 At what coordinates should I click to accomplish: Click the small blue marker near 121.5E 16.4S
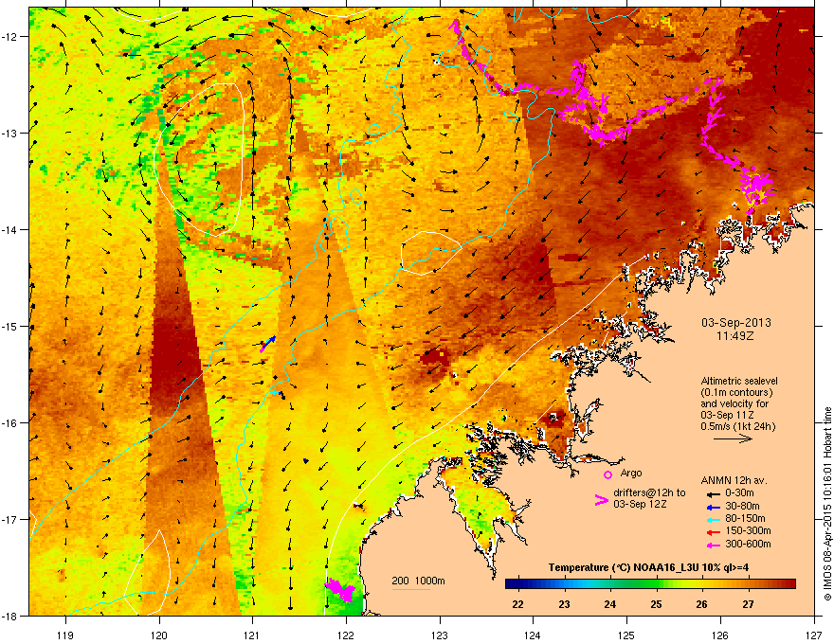point(305,460)
